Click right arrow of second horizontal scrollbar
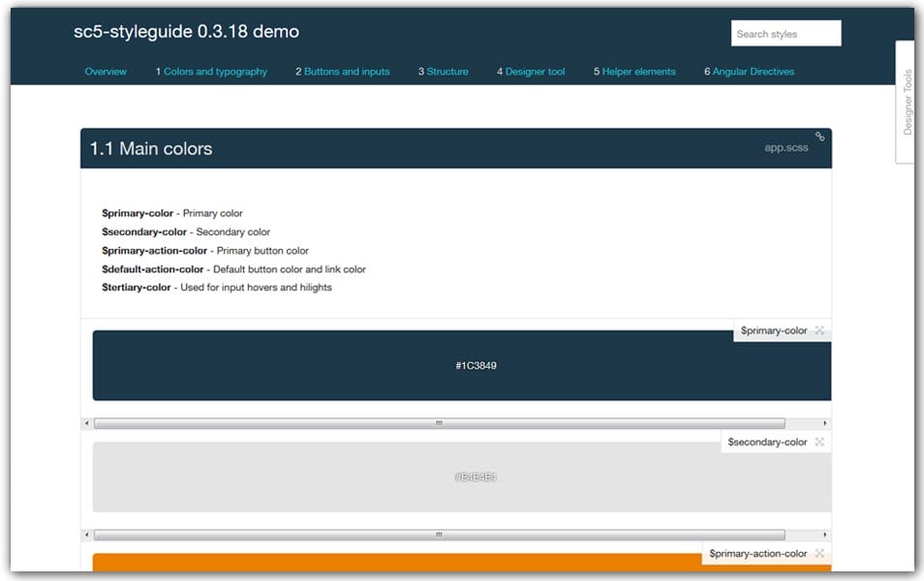The width and height of the screenshot is (924, 581). (825, 535)
